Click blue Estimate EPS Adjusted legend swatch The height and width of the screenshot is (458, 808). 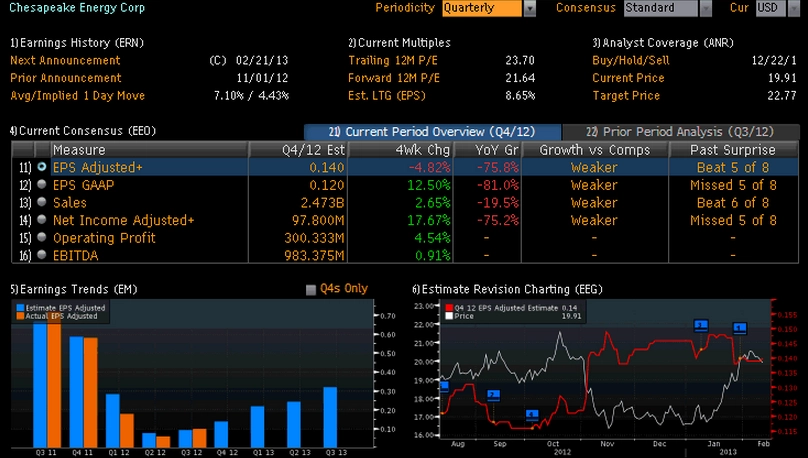[20, 308]
